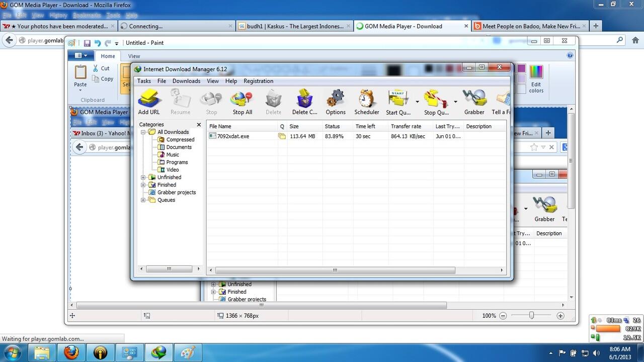The image size is (644, 362).
Task: Open the Start Queue dropdown arrow
Action: [417, 102]
